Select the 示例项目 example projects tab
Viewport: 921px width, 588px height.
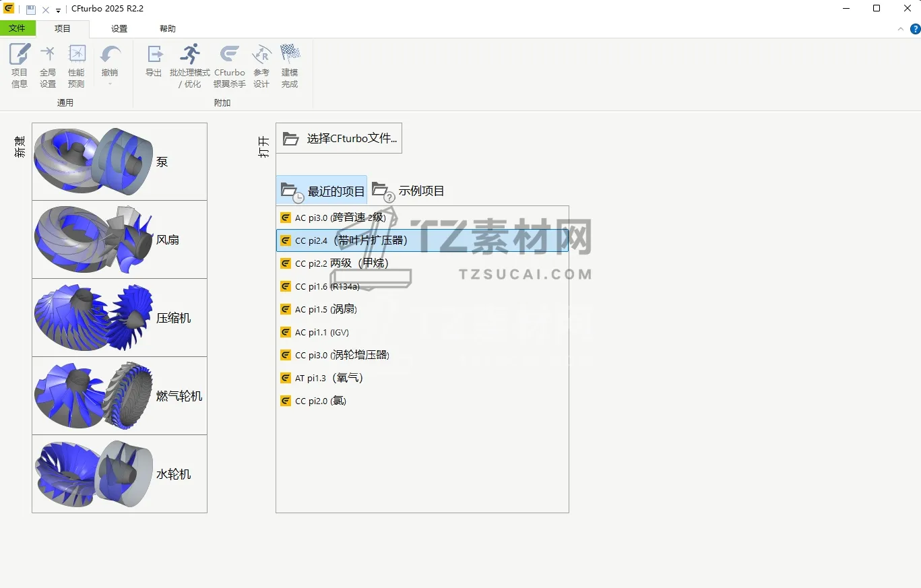tap(408, 191)
